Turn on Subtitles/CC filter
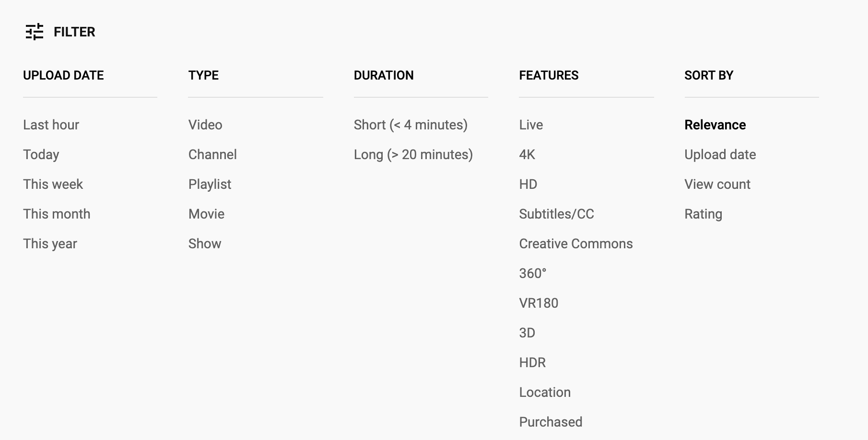868x440 pixels. [556, 214]
